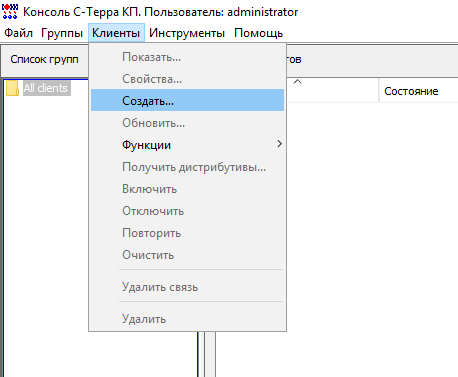
Task: Select All clients group in tree
Action: point(46,88)
